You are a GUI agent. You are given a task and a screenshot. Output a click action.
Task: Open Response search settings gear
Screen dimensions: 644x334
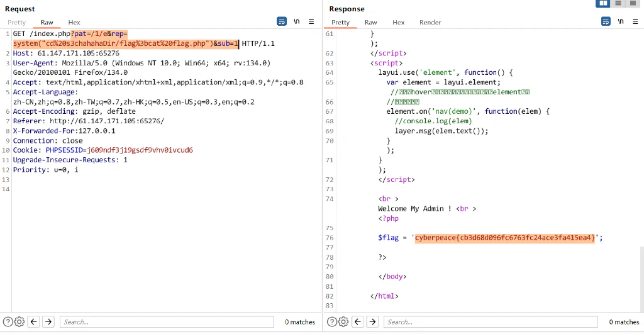[x=343, y=321]
